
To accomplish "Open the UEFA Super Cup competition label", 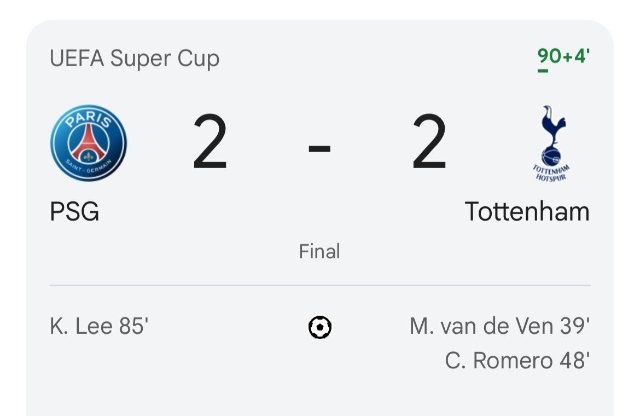I will [134, 58].
